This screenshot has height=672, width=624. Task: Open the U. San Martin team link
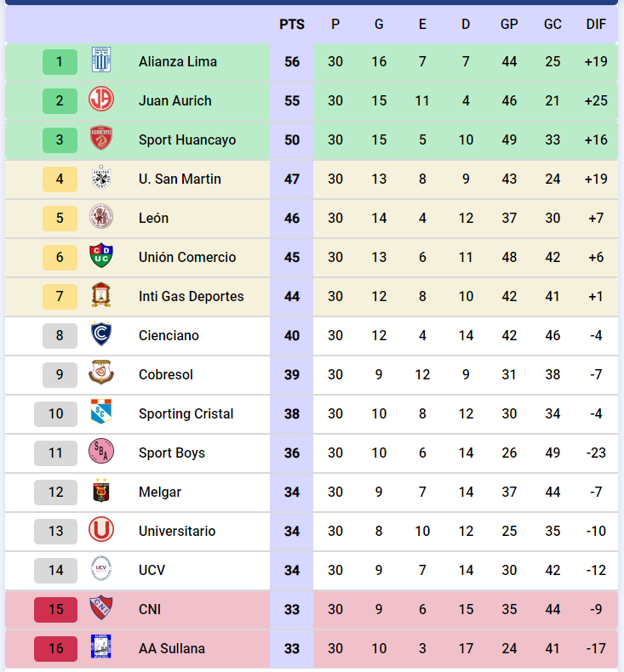[180, 179]
